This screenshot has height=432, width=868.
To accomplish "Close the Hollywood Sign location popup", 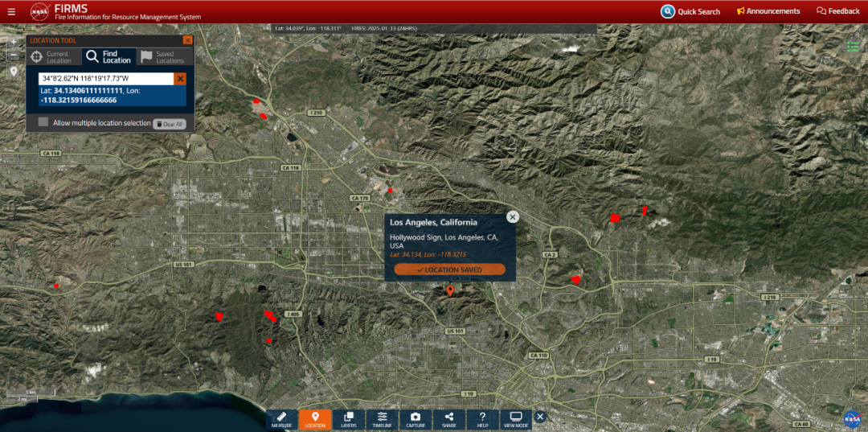I will 513,216.
